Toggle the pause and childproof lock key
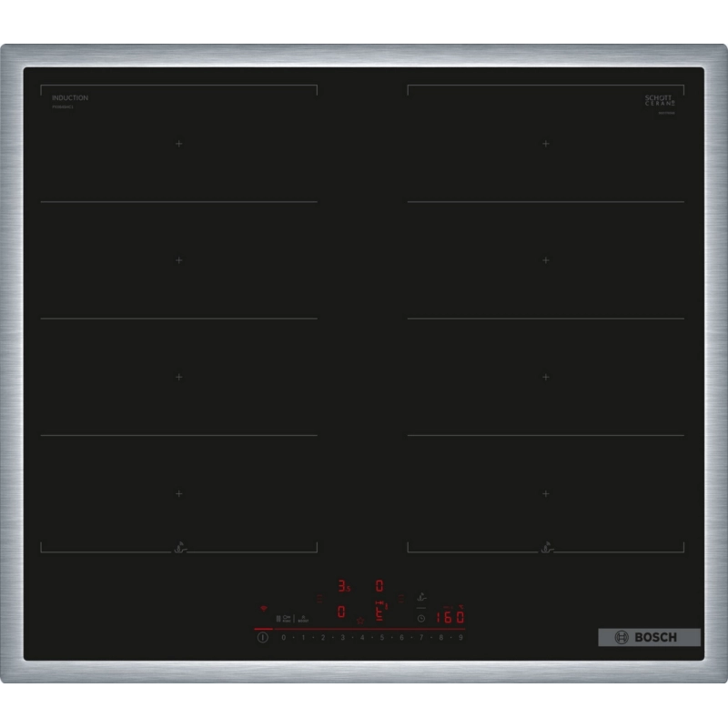Image resolution: width=728 pixels, height=728 pixels. tap(284, 619)
